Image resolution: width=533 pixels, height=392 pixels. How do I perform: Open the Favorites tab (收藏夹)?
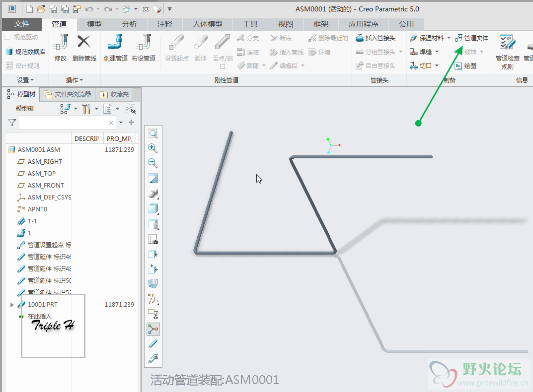(114, 94)
